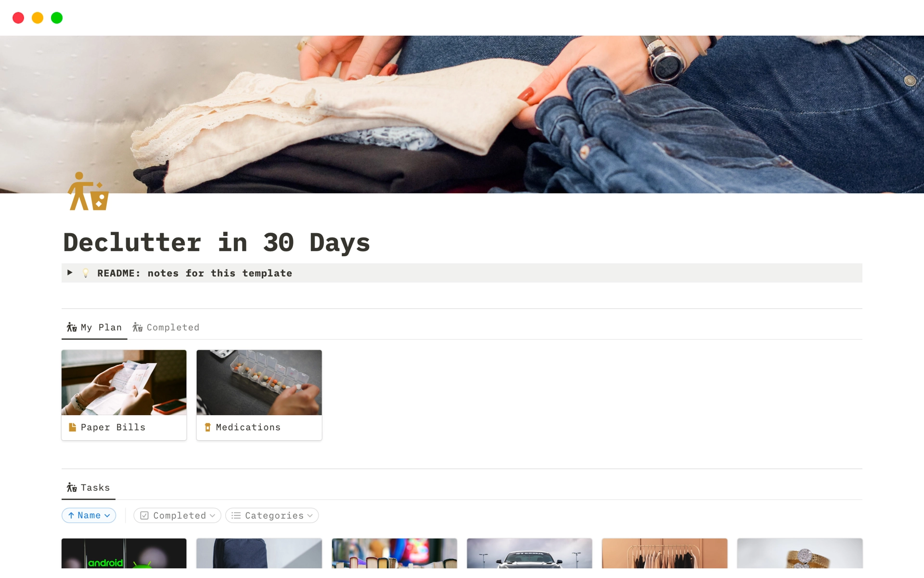Click the Completed filter checkbox icon
924x578 pixels.
(x=144, y=515)
